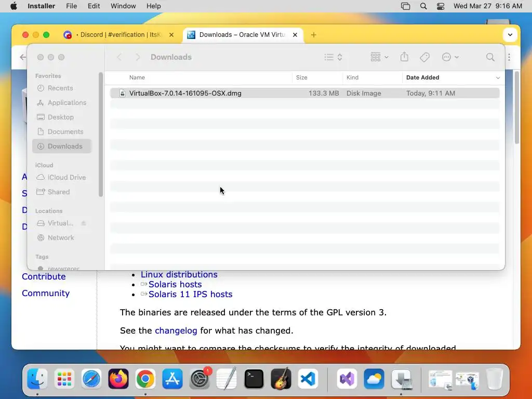Image resolution: width=532 pixels, height=399 pixels.
Task: Open the Finder group-by dropdown
Action: 379,57
